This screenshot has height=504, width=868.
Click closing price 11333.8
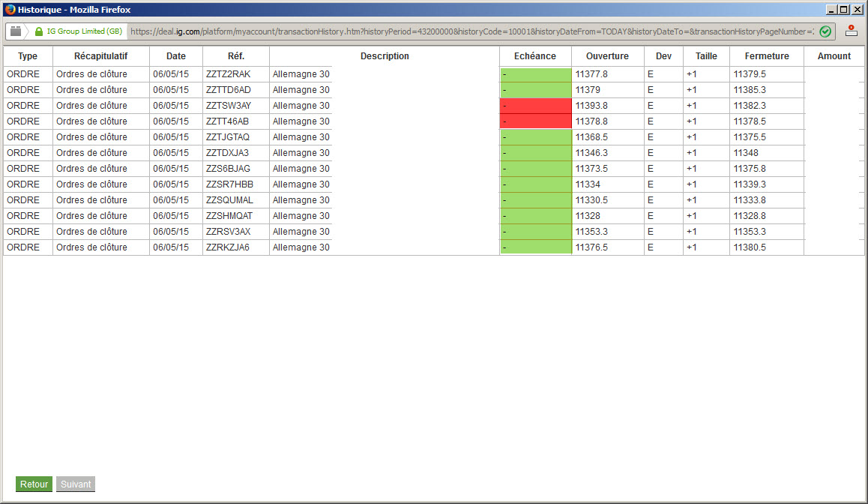pos(750,200)
